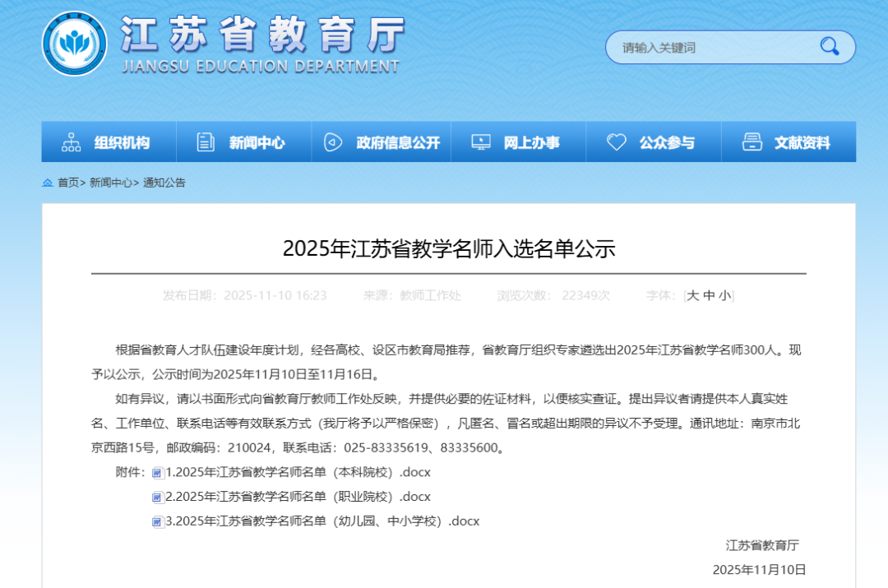Set font size to 中
The width and height of the screenshot is (888, 588).
(709, 295)
